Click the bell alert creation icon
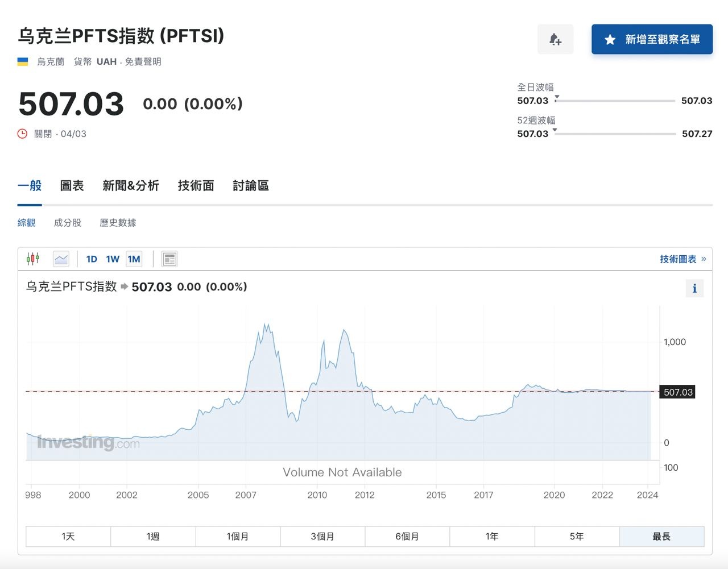728x569 pixels. (x=555, y=39)
